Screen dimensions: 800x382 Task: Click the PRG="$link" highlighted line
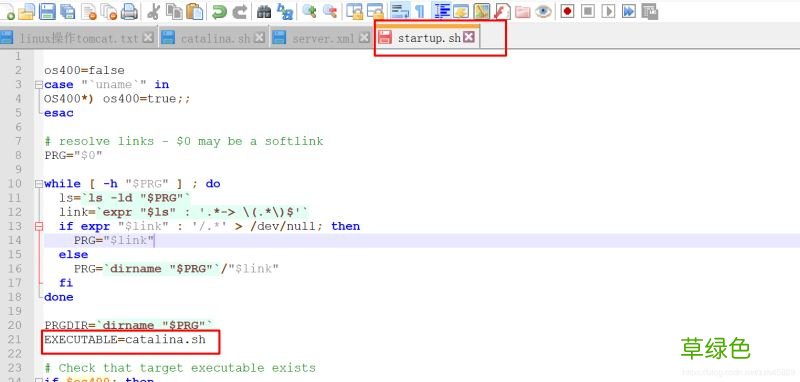point(421,241)
